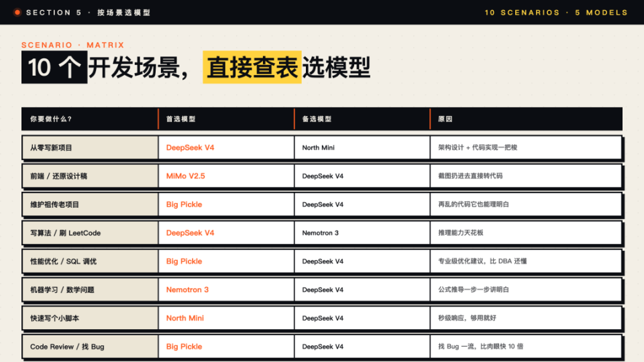Click DeepSeek V4 backup in 维护祖传老项目 row
Screen dimensions: 644x362
pyautogui.click(x=323, y=204)
